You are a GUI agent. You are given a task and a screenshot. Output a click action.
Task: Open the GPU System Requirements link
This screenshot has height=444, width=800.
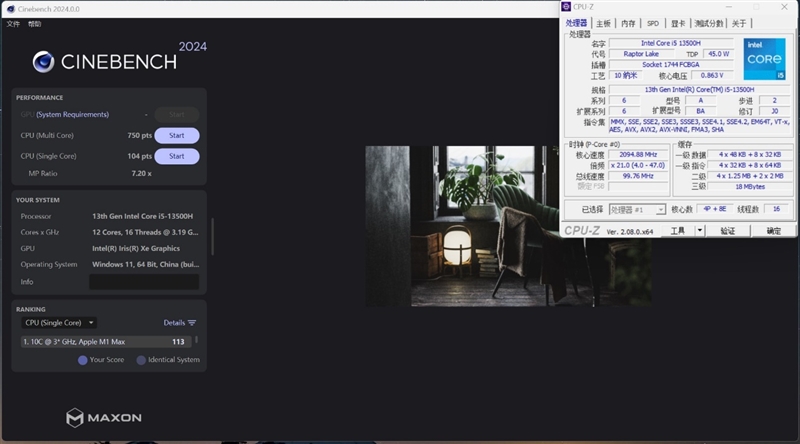pyautogui.click(x=72, y=114)
